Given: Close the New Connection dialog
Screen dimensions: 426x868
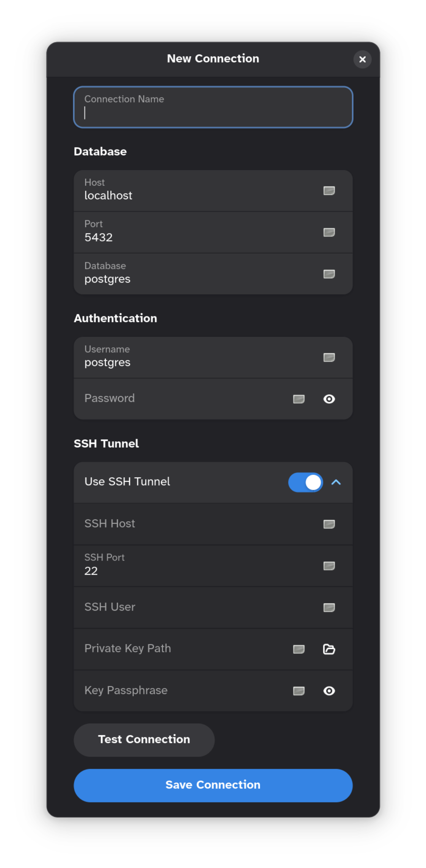Looking at the screenshot, I should coord(362,59).
